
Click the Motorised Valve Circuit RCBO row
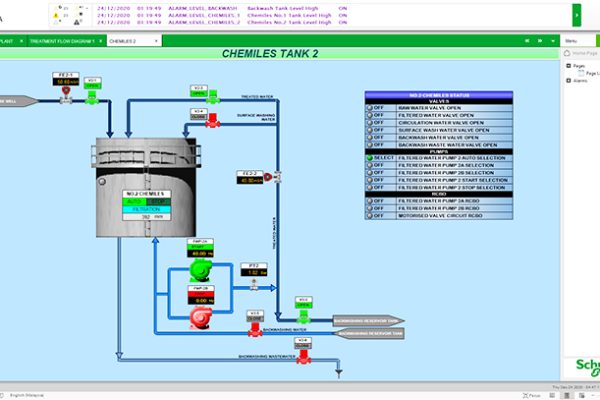pos(439,216)
